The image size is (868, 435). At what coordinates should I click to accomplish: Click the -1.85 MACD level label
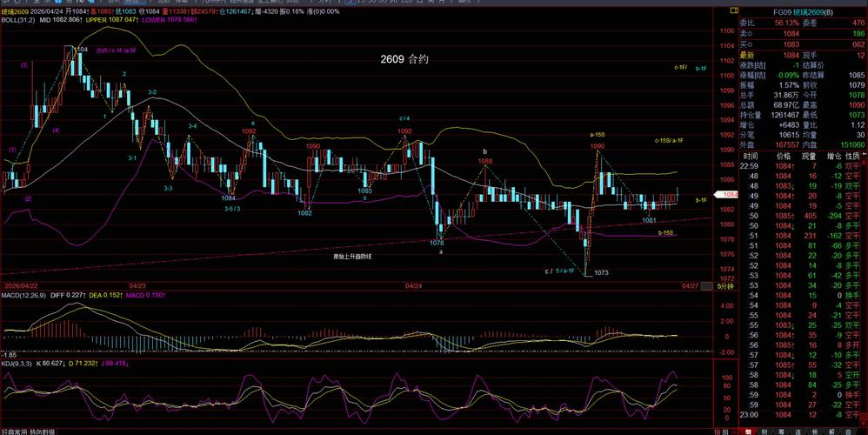(x=9, y=354)
